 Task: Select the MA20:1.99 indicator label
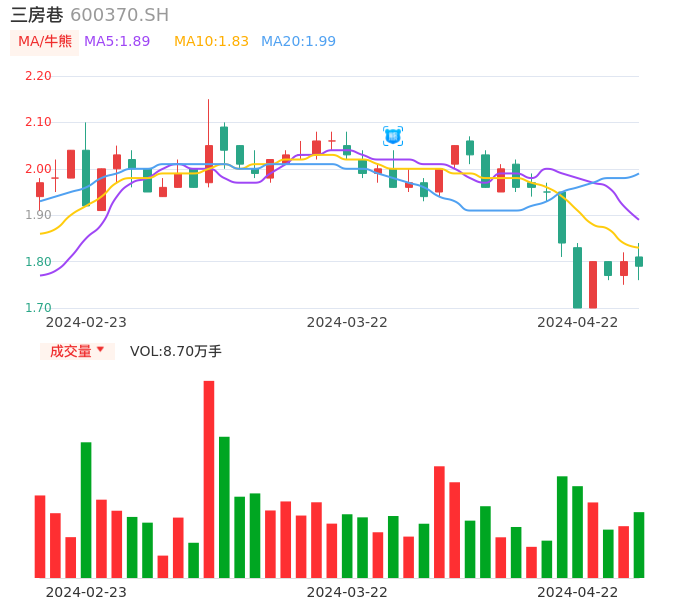tap(298, 42)
